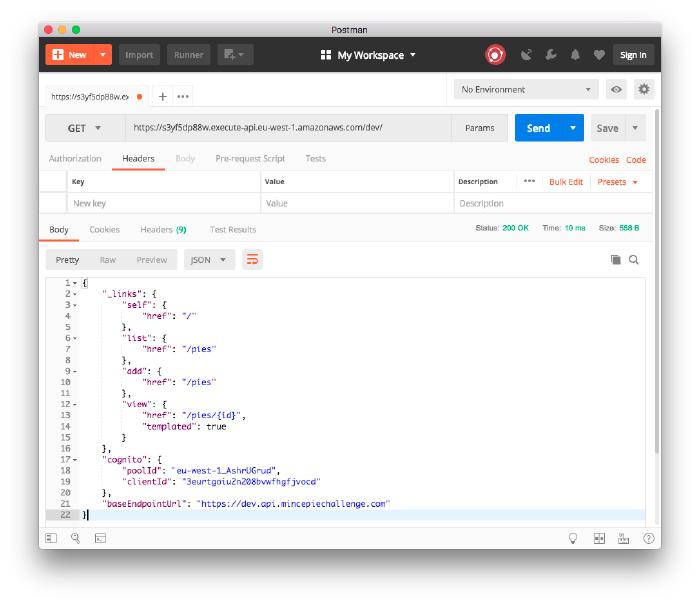This screenshot has width=700, height=604.
Task: Collapse the "list" fold arrow on line 6
Action: (75, 338)
